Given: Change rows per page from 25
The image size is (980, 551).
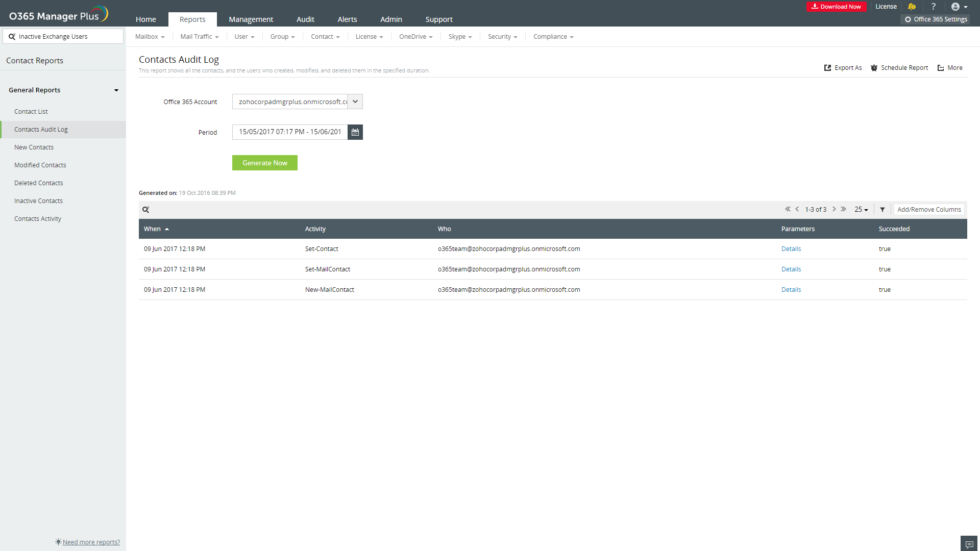Looking at the screenshot, I should tap(861, 209).
